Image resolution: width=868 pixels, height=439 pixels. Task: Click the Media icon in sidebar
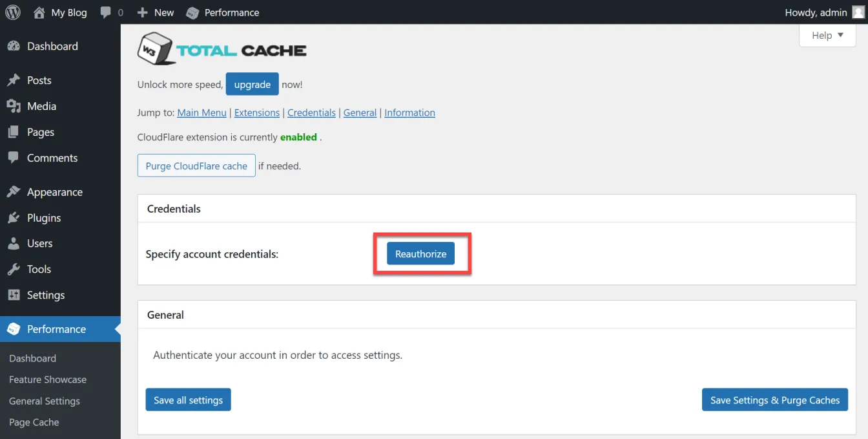14,106
